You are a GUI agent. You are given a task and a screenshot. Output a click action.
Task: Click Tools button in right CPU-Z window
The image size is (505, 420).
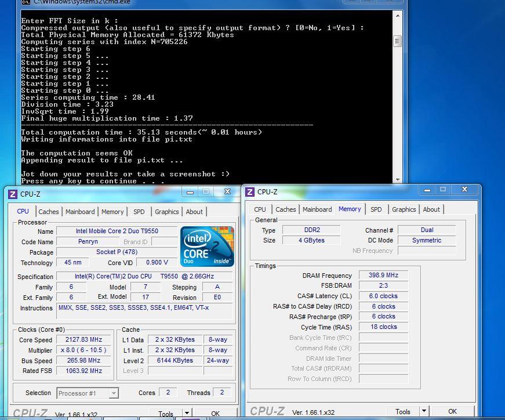coord(403,411)
